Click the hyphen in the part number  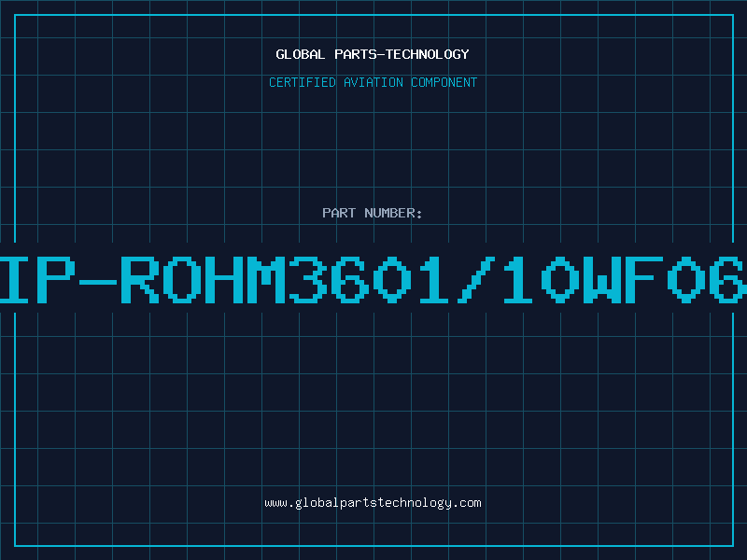(98, 282)
